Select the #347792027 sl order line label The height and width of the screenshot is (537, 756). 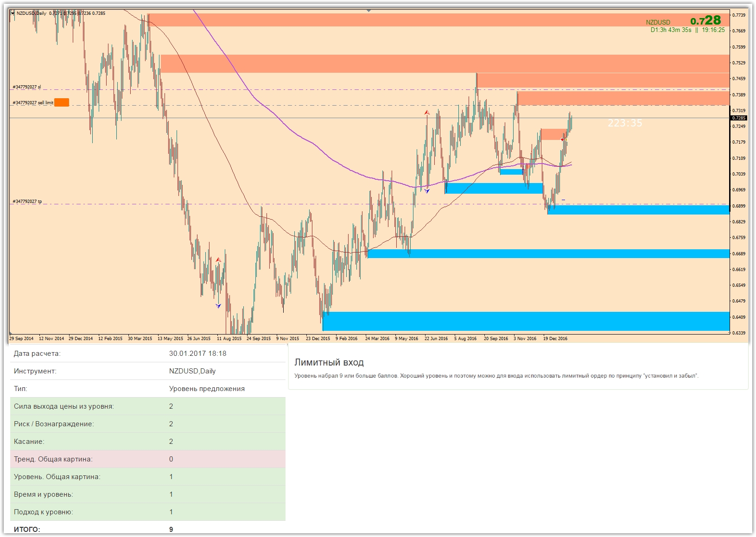(x=27, y=87)
